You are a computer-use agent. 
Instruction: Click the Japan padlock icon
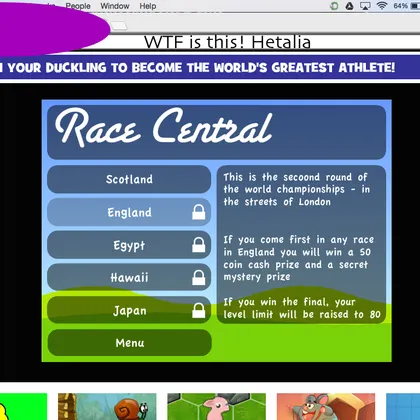(x=199, y=310)
